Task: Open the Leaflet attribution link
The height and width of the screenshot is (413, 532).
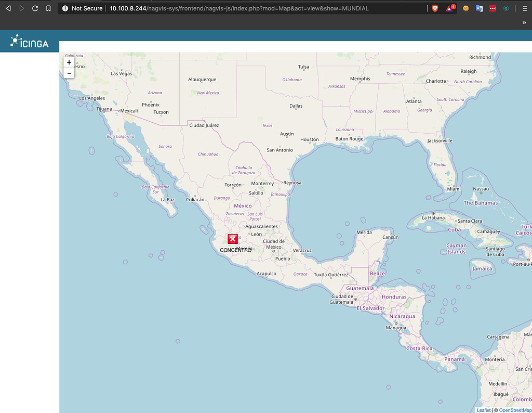Action: click(x=483, y=410)
